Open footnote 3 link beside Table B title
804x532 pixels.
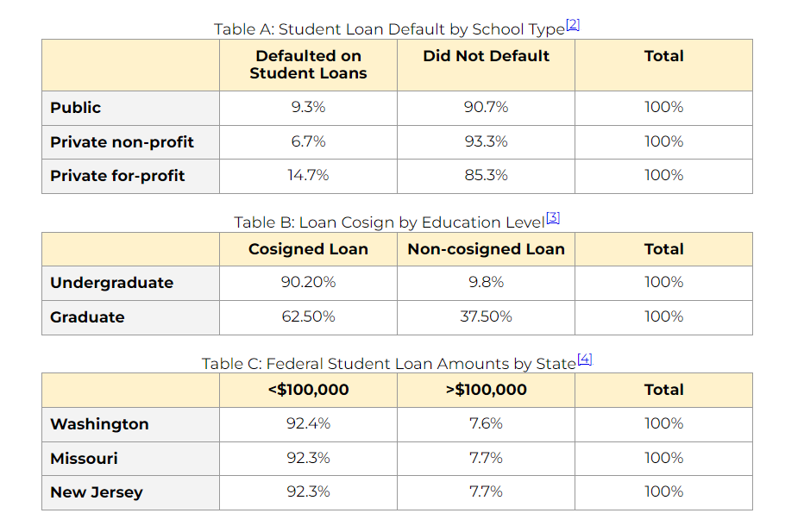click(553, 218)
